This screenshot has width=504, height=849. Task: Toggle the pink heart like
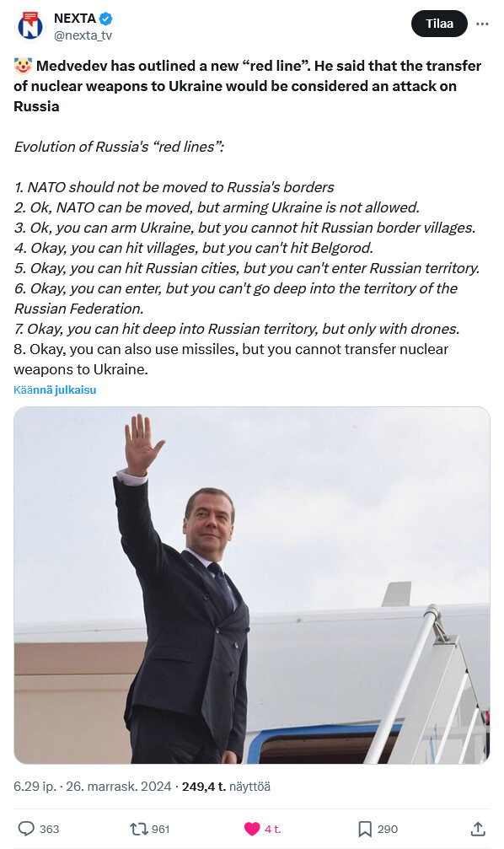252,829
